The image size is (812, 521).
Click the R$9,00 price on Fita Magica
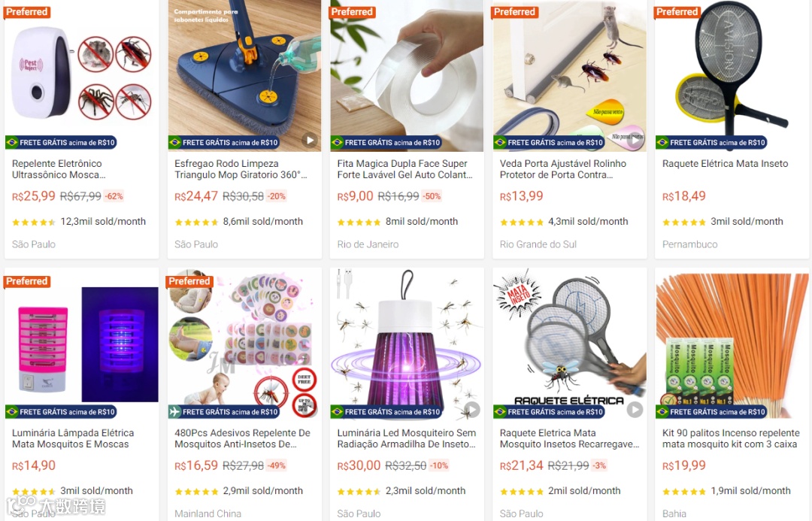click(x=355, y=196)
